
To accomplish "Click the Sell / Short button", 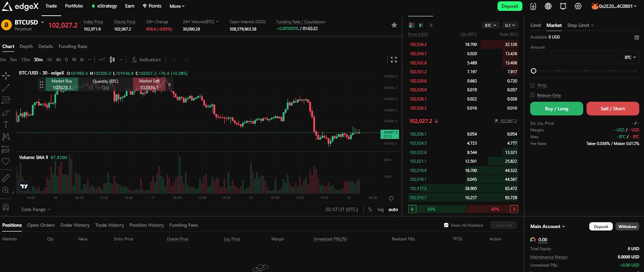I will tap(613, 109).
